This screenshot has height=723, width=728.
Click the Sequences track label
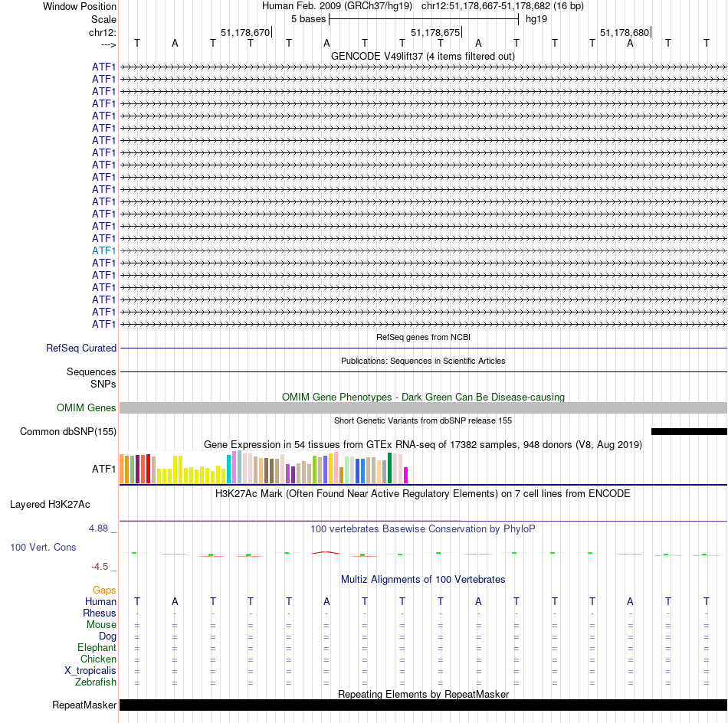pos(91,371)
